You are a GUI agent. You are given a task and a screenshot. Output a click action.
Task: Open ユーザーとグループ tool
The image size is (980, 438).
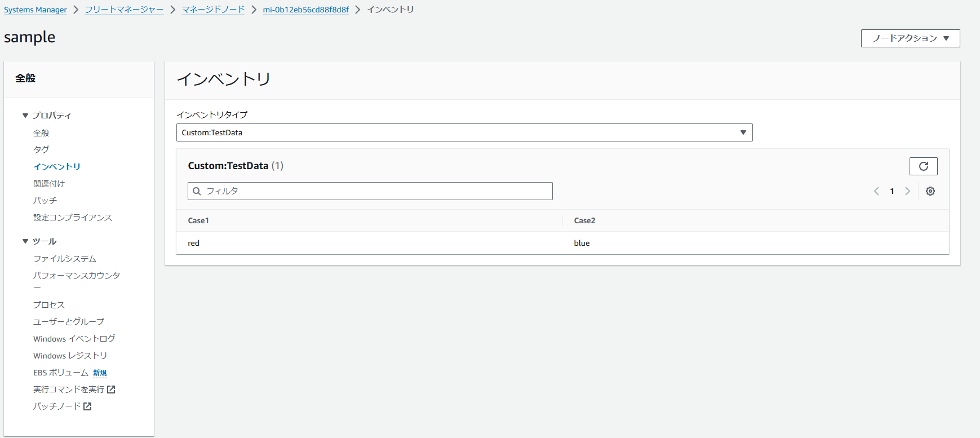coord(69,322)
